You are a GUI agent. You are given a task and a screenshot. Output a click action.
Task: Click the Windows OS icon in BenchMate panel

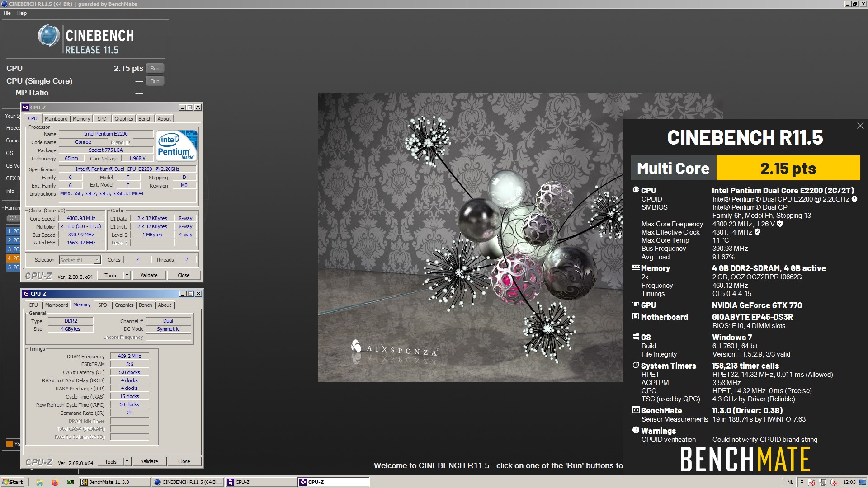click(x=636, y=337)
